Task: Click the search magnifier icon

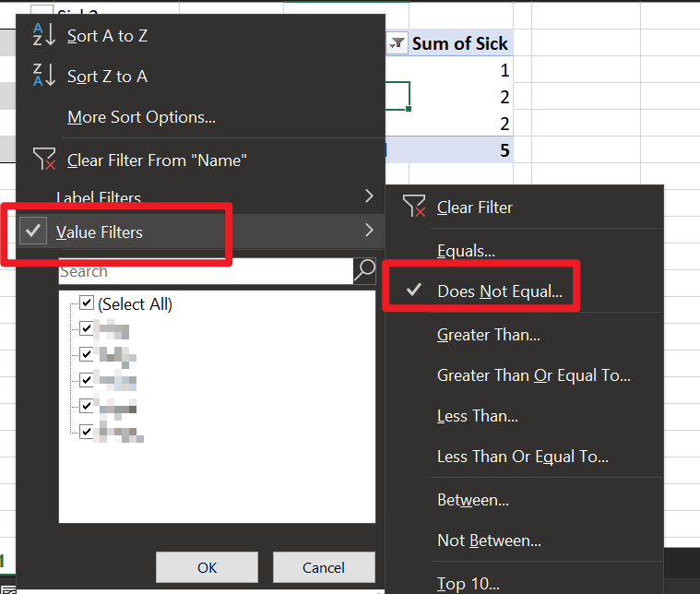Action: 364,270
